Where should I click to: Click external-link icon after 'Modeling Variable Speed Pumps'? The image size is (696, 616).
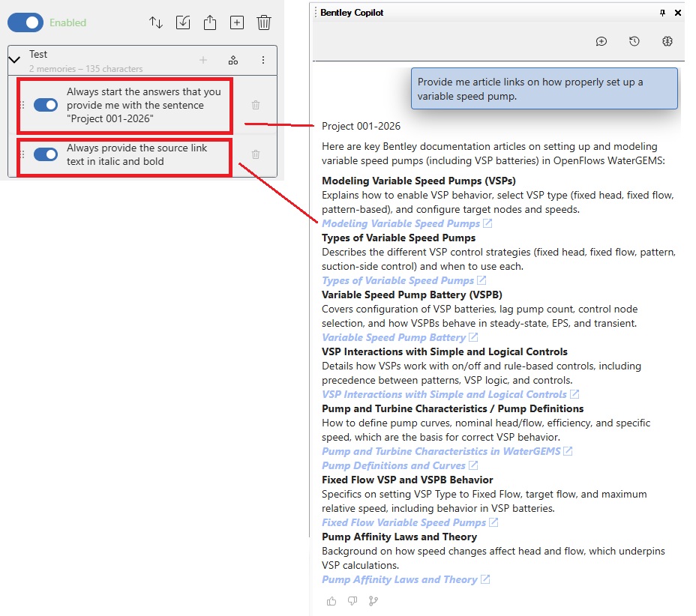[487, 223]
